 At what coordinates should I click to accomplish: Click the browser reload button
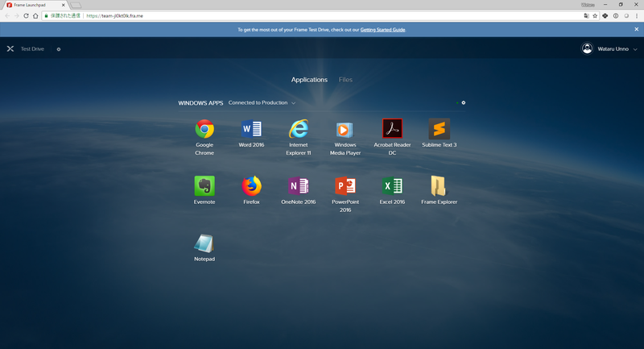(26, 16)
